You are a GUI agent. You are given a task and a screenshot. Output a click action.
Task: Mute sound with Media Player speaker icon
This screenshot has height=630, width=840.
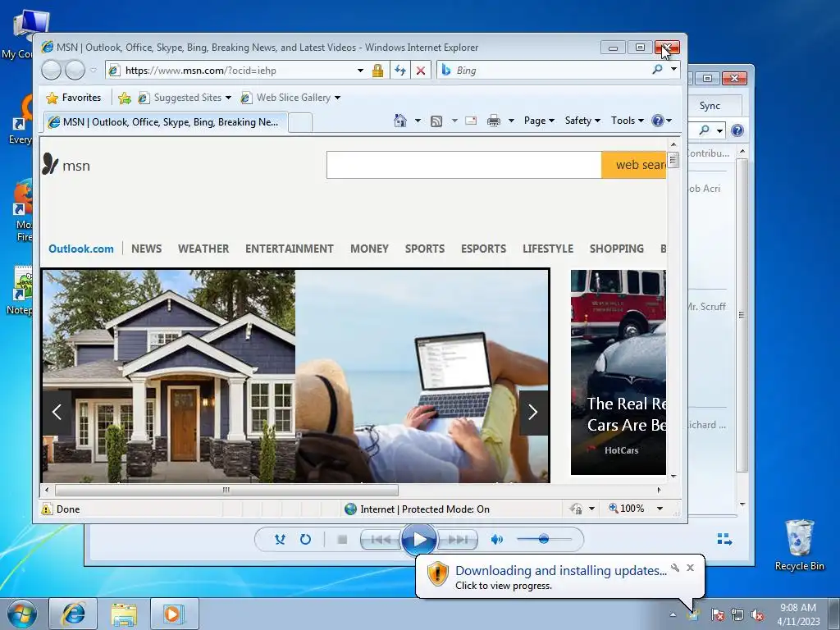click(496, 540)
